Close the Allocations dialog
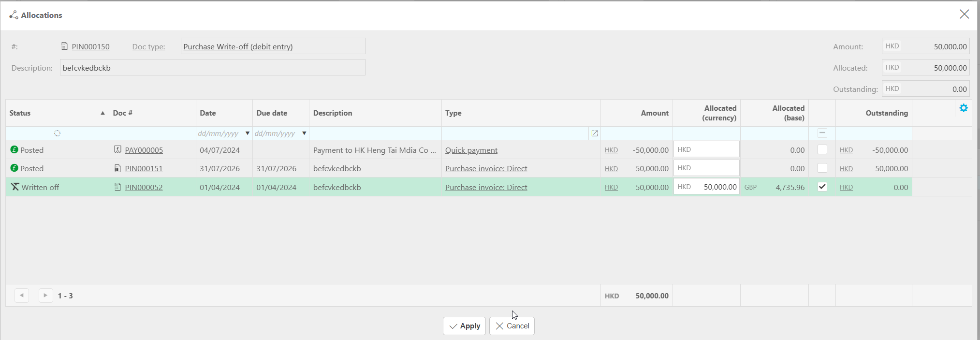Viewport: 980px width, 340px height. click(964, 14)
